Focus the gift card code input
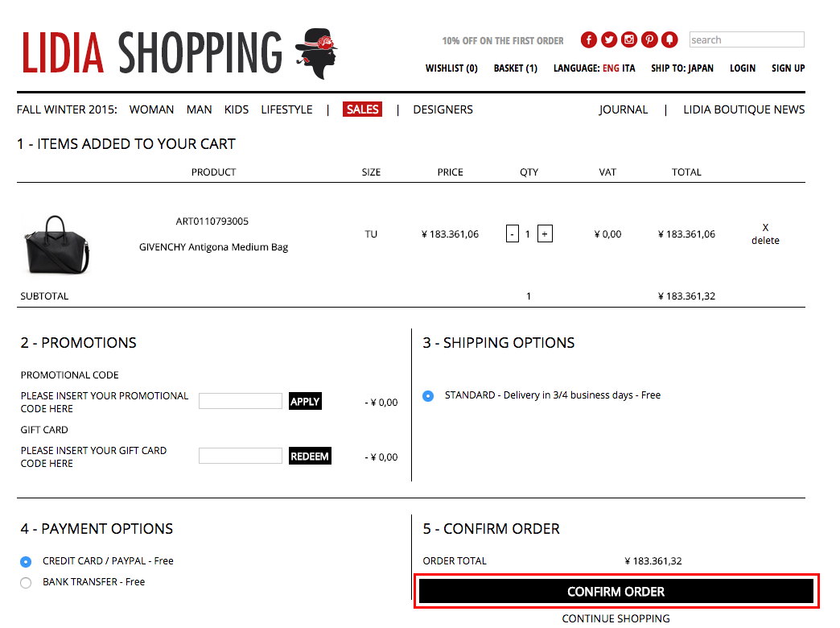The width and height of the screenshot is (840, 628). point(241,456)
